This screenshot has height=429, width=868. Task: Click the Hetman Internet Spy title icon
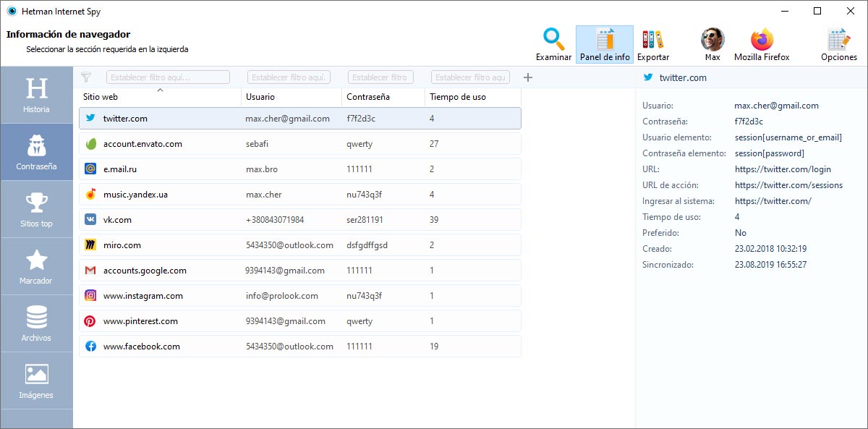tap(12, 11)
